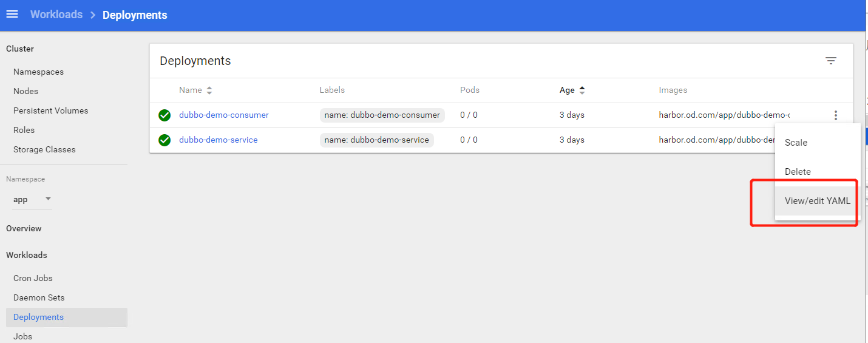
Task: Open Workloads section in sidebar
Action: coord(27,255)
